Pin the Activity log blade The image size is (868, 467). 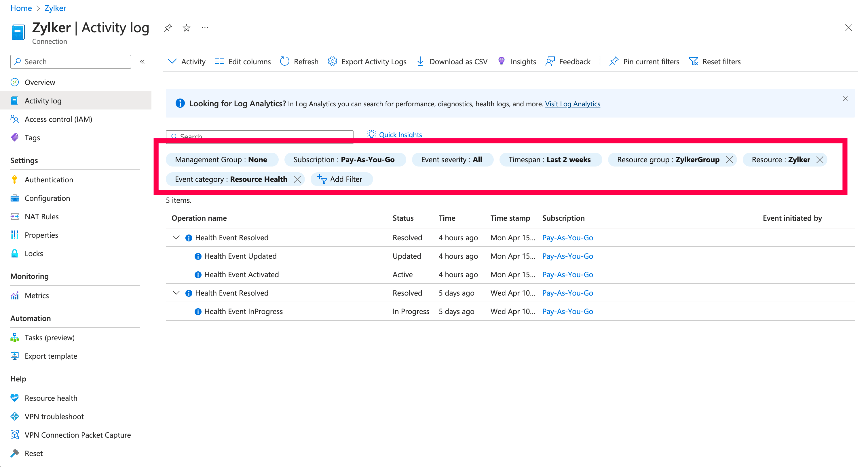coord(168,28)
